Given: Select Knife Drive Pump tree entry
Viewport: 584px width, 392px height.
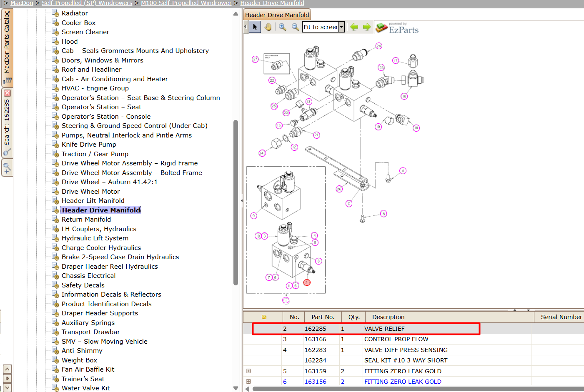Looking at the screenshot, I should click(x=89, y=145).
